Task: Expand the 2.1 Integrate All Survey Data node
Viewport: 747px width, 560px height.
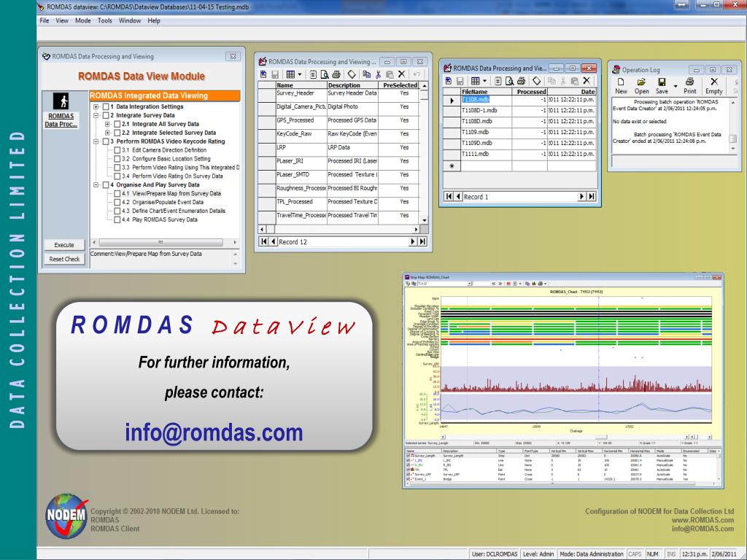Action: point(107,124)
